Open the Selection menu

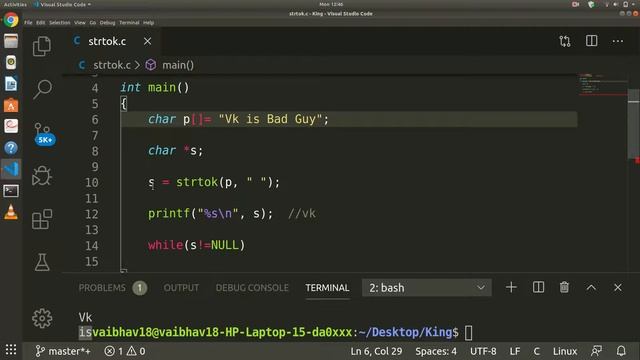(60, 23)
